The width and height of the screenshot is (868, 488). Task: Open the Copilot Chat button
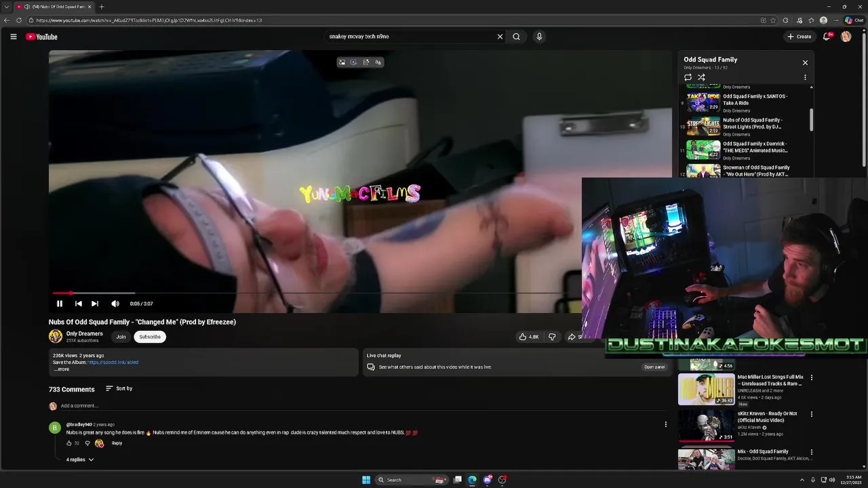854,20
